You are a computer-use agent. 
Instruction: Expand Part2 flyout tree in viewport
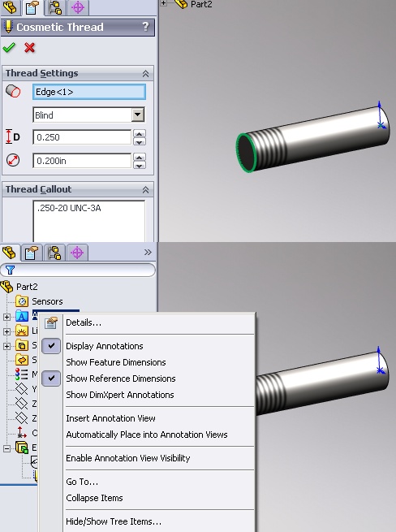[x=163, y=3]
